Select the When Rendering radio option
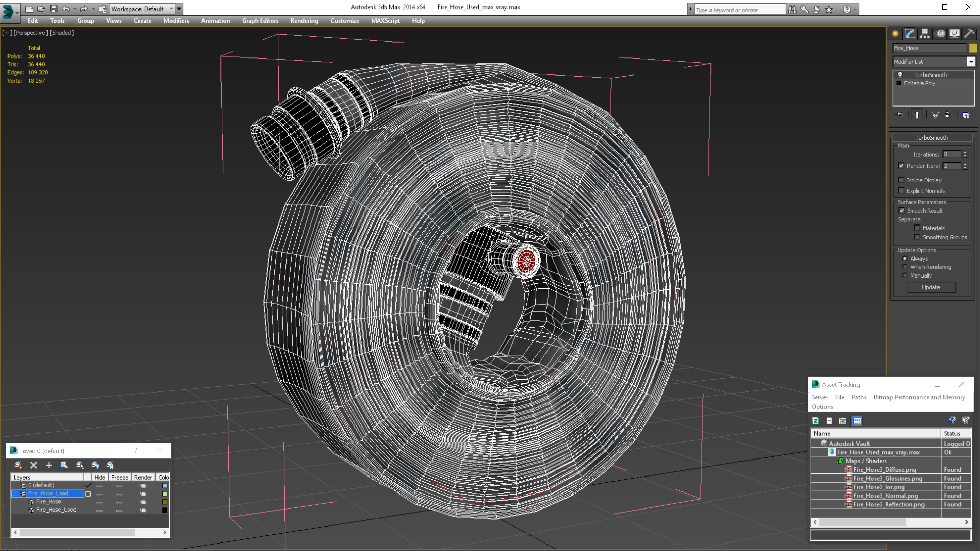980x551 pixels. click(x=905, y=267)
